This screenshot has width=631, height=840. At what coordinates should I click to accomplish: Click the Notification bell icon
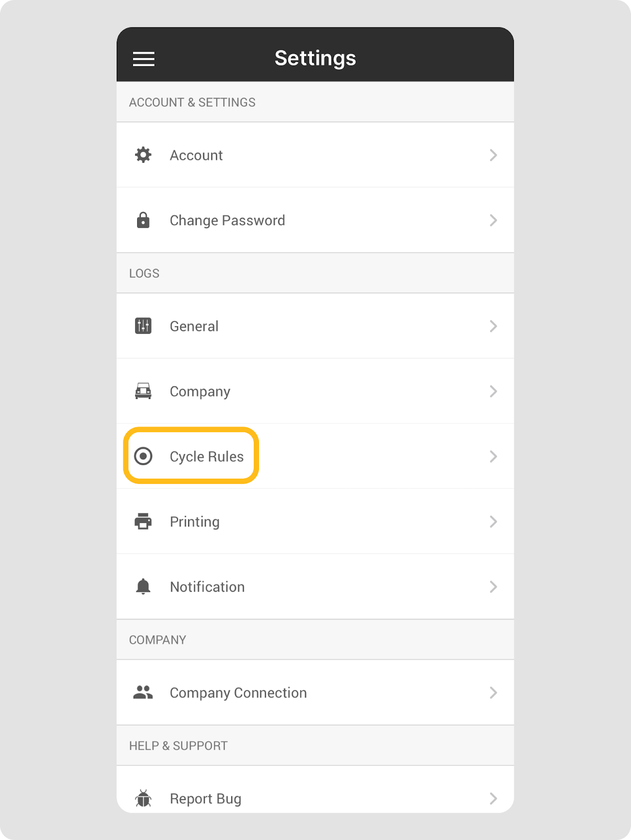[x=143, y=586]
